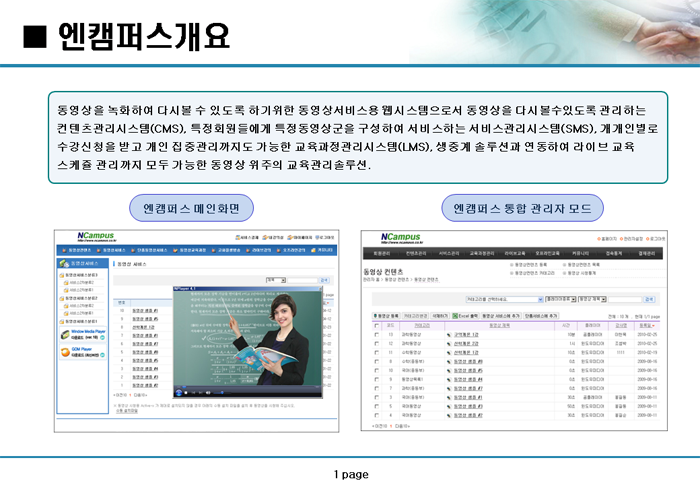Click the Window Media Player icon in sidebar
This screenshot has height=485, width=700.
click(x=65, y=334)
